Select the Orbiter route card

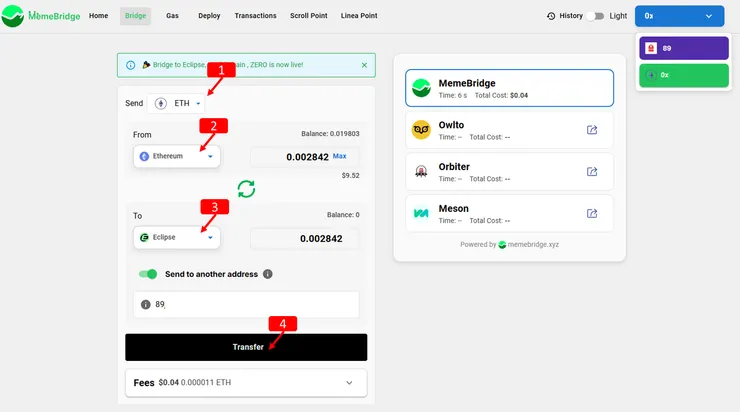509,172
